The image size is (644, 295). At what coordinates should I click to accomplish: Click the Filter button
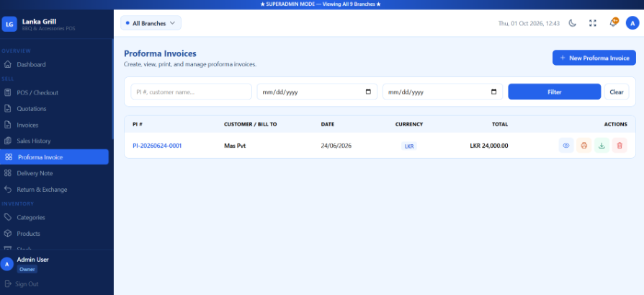[555, 92]
